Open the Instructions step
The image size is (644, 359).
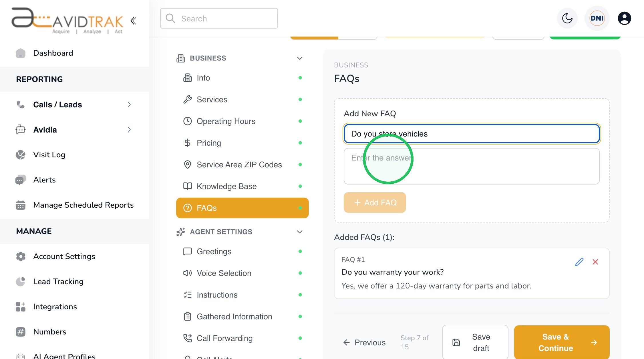(242, 295)
